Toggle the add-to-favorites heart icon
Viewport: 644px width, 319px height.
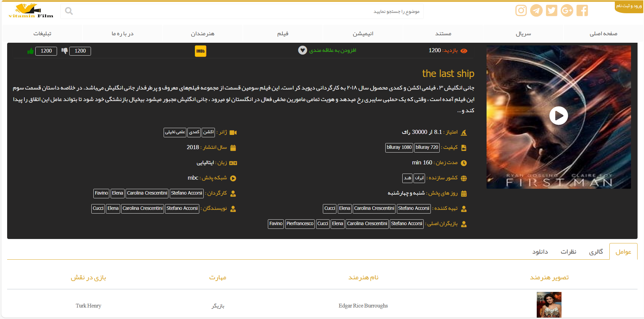point(302,50)
